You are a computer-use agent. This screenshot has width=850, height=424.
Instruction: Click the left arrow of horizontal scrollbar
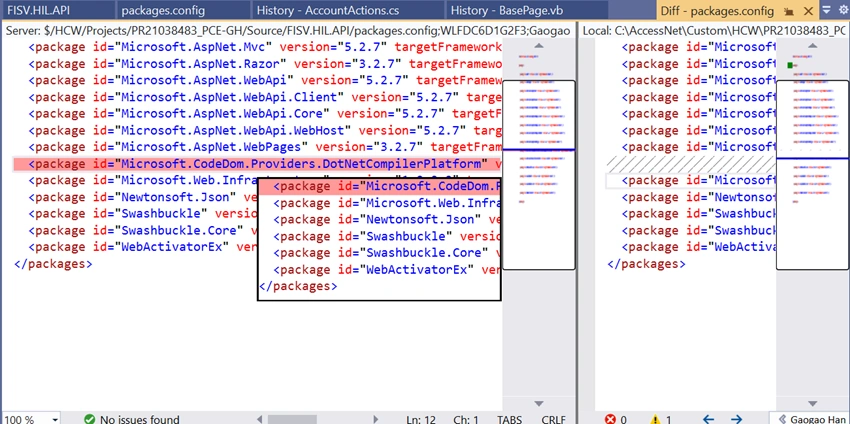pos(259,419)
